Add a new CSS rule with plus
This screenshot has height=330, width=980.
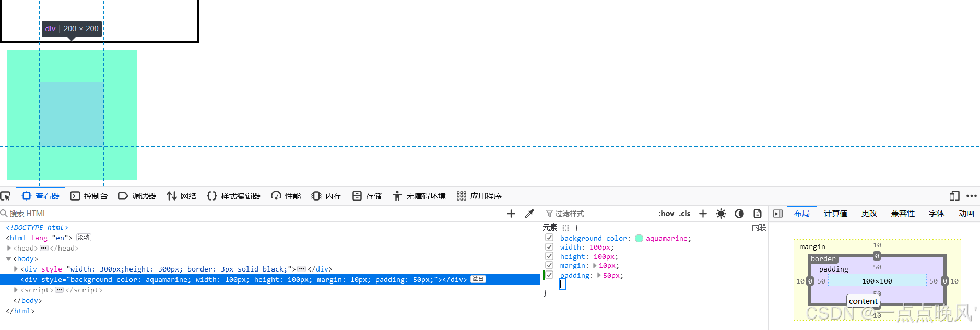[x=703, y=214]
